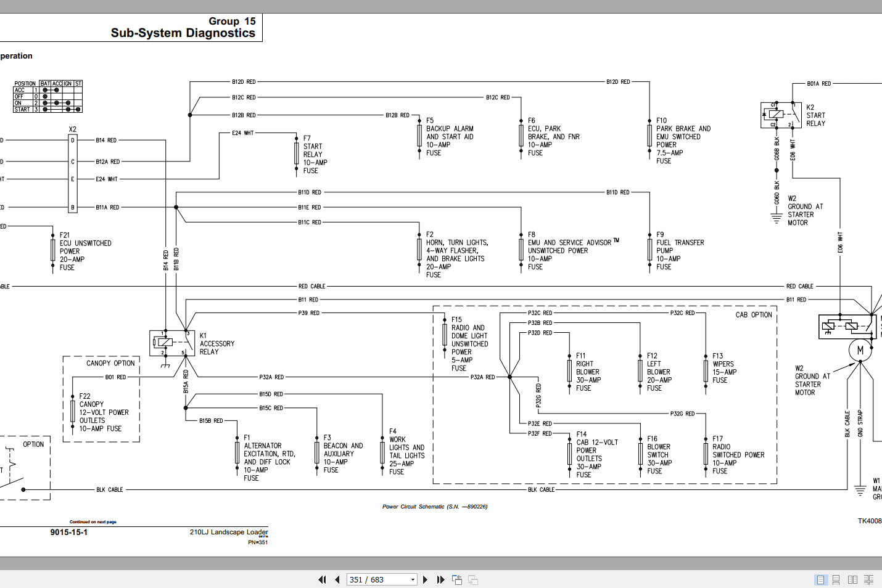
Task: Click 'F15 RADIO AND DOME LIGHT' label
Action: [469, 344]
